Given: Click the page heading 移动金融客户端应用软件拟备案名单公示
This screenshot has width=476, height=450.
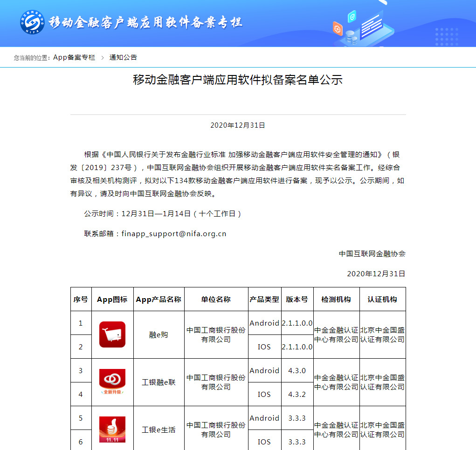Looking at the screenshot, I should (x=238, y=80).
